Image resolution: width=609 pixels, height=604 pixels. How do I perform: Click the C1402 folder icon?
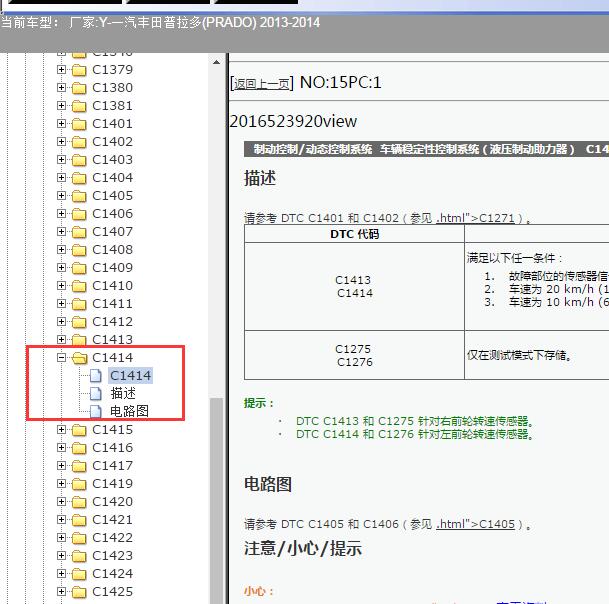coord(79,142)
